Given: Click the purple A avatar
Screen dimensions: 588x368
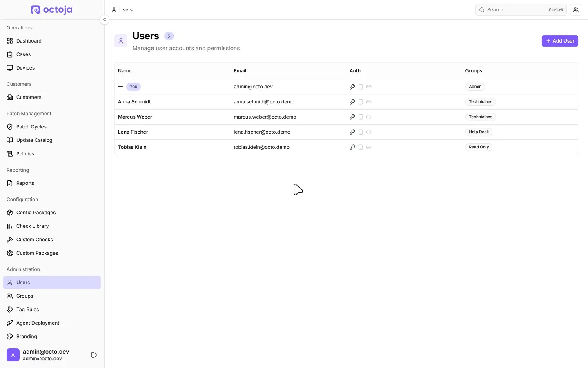Looking at the screenshot, I should pos(13,355).
